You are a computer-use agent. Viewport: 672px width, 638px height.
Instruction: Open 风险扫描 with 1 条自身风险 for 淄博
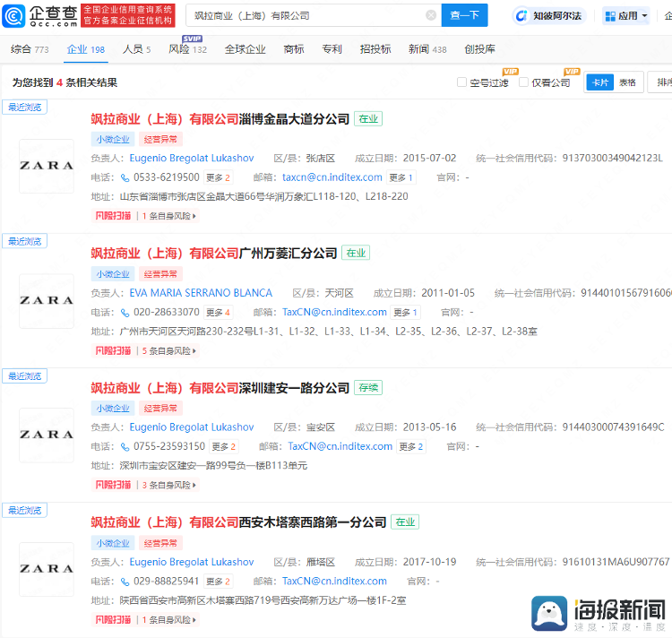[145, 216]
